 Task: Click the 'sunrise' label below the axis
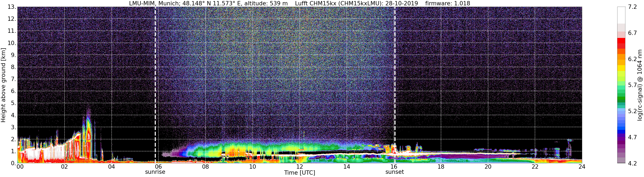click(x=155, y=172)
